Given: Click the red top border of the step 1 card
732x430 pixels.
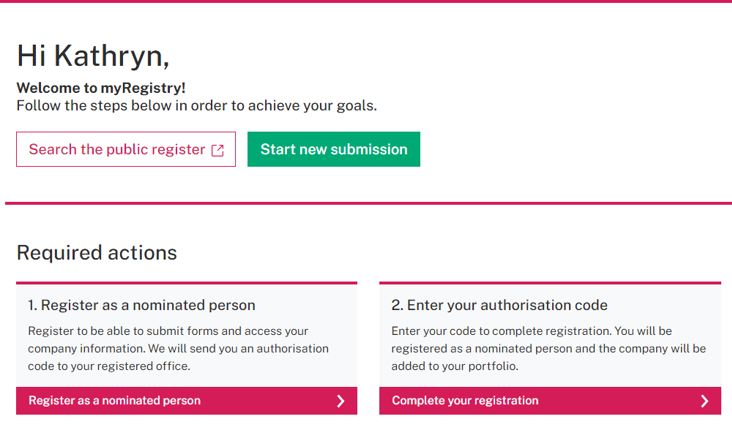Looking at the screenshot, I should point(186,283).
